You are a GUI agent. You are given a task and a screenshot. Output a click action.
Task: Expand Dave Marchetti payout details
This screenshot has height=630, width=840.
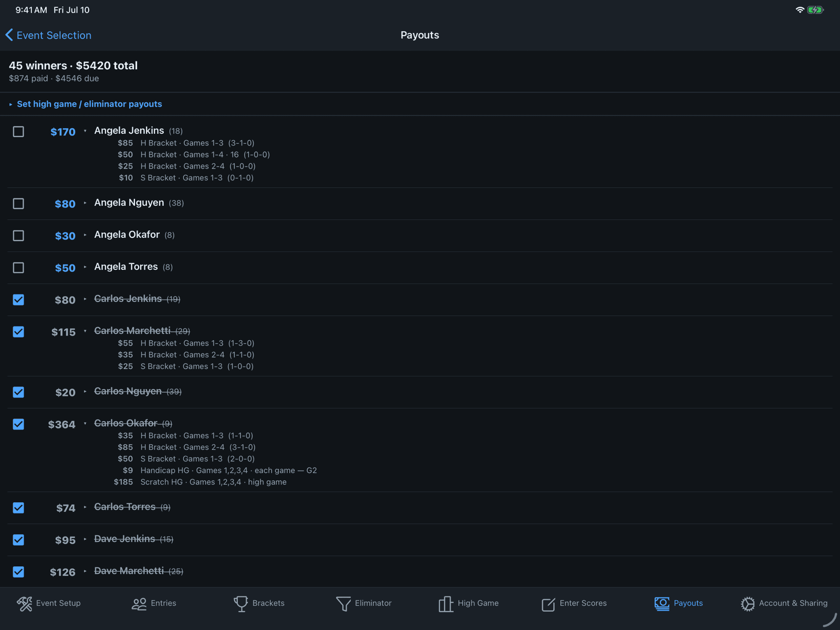tap(85, 571)
